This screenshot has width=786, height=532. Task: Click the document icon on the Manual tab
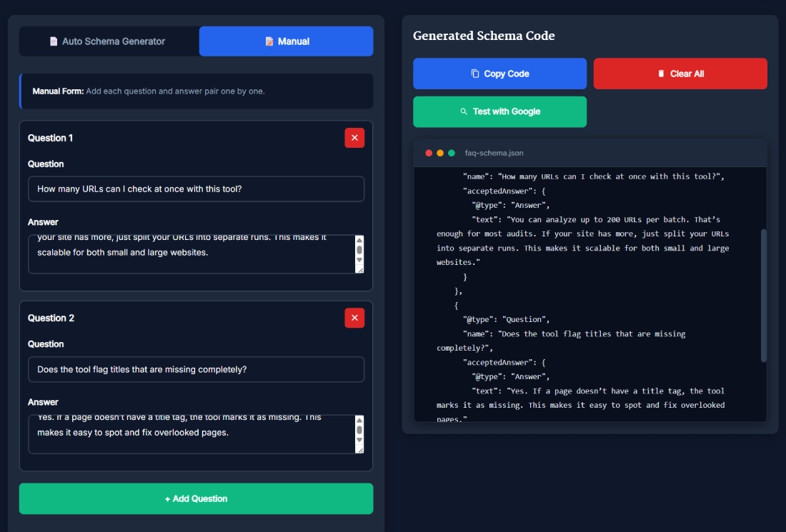269,41
